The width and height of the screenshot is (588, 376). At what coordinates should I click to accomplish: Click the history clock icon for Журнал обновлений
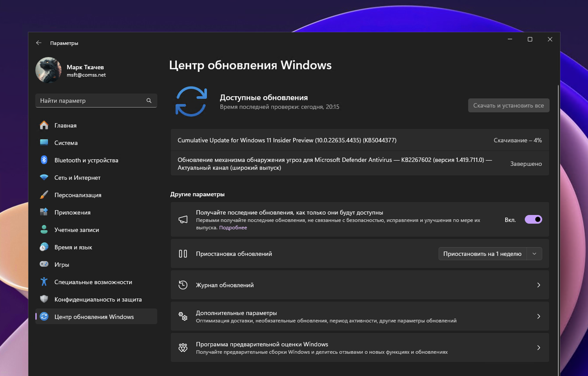(183, 285)
